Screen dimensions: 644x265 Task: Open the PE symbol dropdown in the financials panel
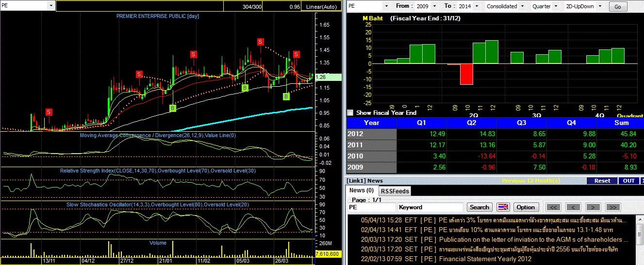coord(386,6)
